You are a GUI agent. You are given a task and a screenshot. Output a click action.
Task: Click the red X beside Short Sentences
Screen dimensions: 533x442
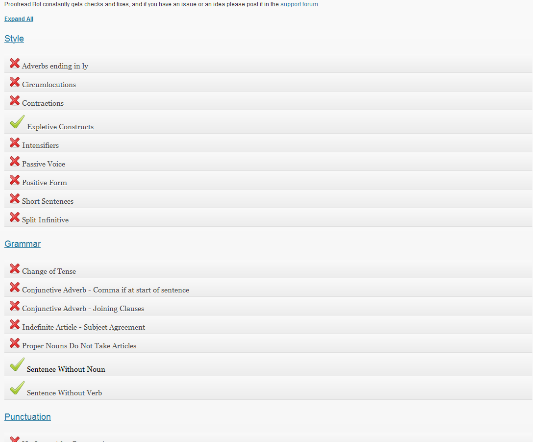tap(15, 199)
